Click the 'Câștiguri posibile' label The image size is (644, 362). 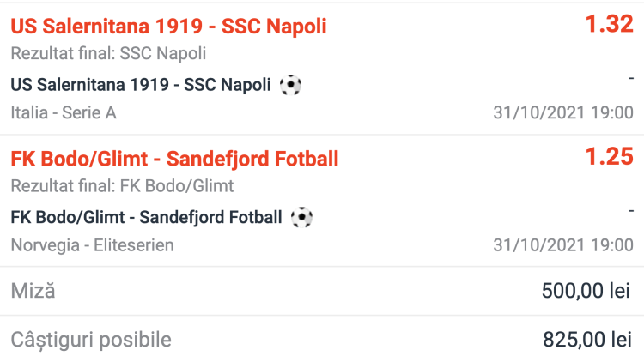coord(91,340)
